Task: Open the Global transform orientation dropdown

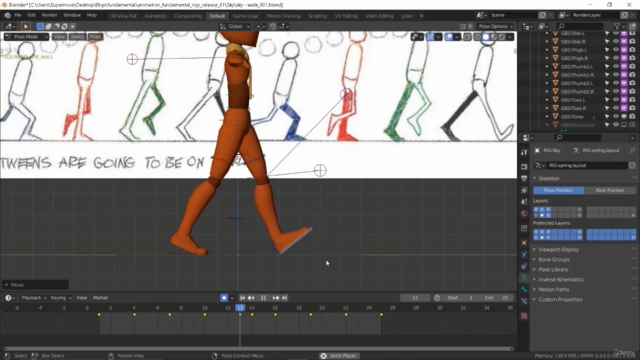Action: click(x=236, y=26)
